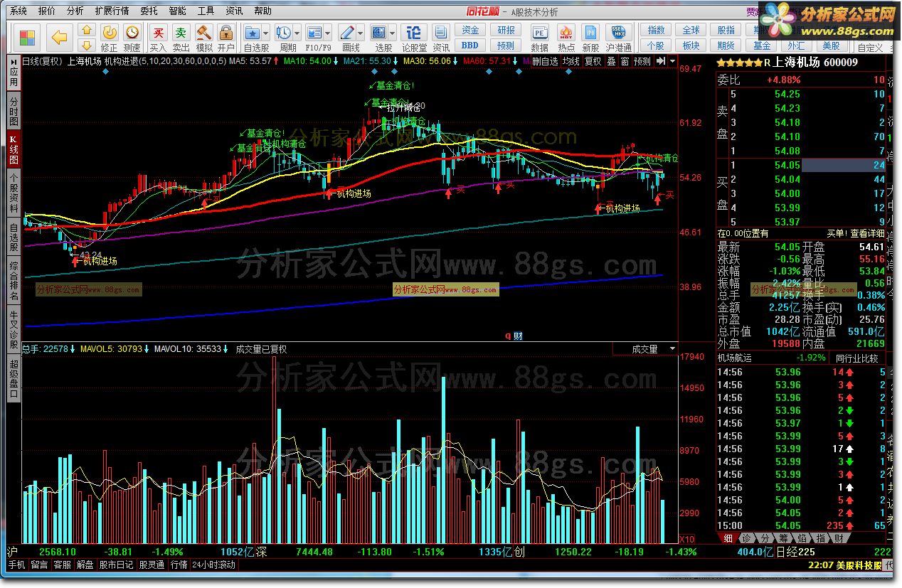Screen dimensions: 902x588
Task: Expand the 画线 dropdown arrow
Action: click(x=361, y=33)
